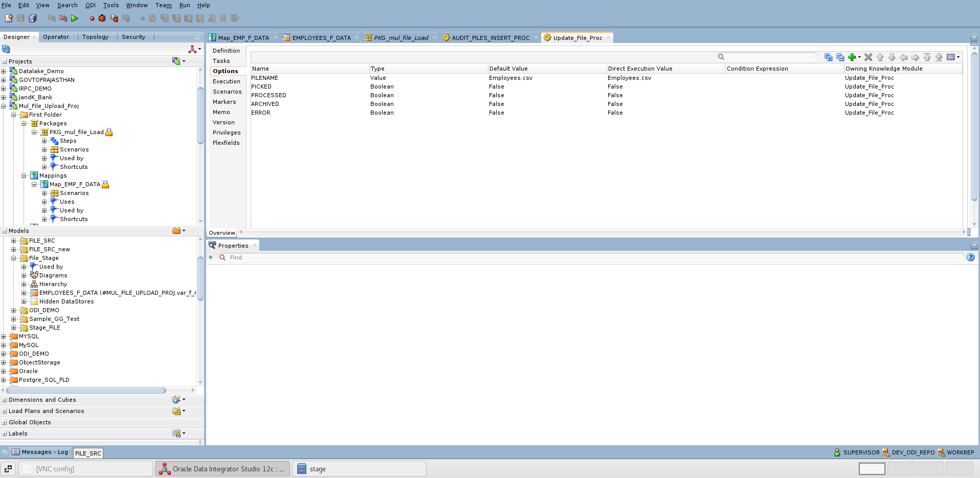The height and width of the screenshot is (478, 980).
Task: Select the Flexfields side tab
Action: (x=226, y=143)
